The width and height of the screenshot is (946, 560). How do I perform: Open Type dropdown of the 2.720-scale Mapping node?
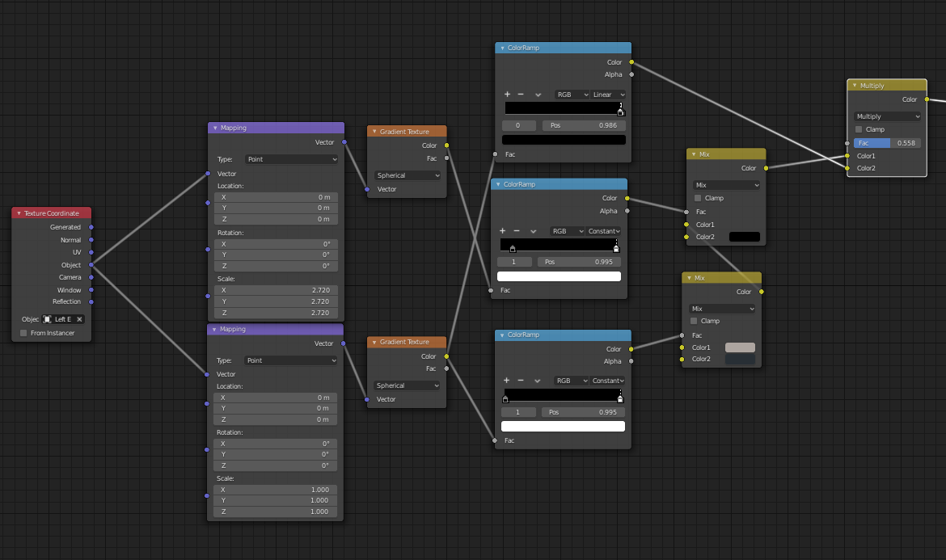pos(292,159)
